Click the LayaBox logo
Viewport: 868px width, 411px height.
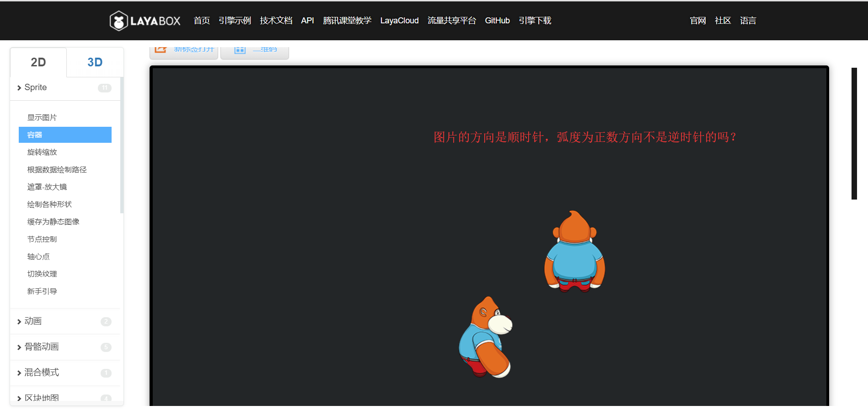point(145,21)
